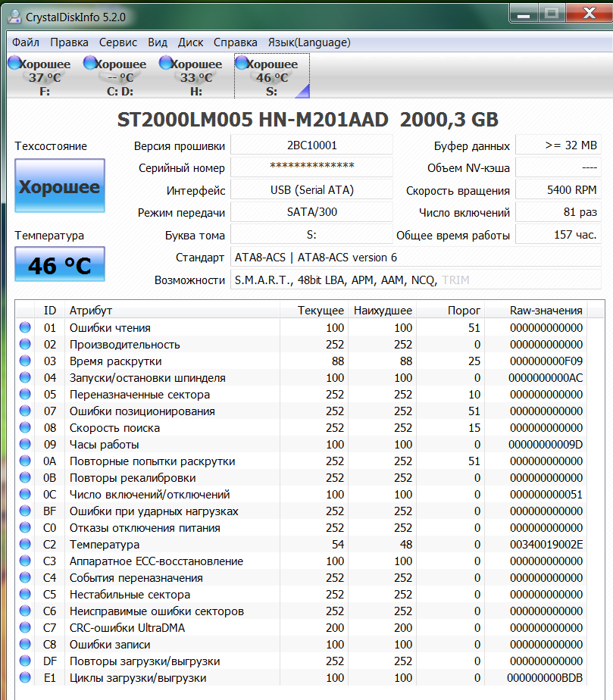The image size is (613, 700).
Task: Select raw value 0000000000AC
Action: coord(546,378)
